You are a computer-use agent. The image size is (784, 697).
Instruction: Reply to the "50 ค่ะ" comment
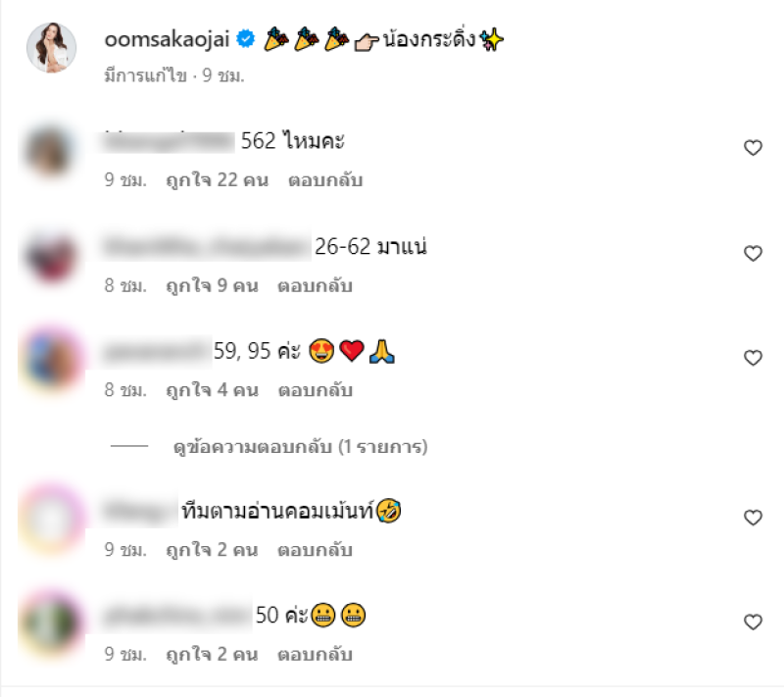pos(315,655)
